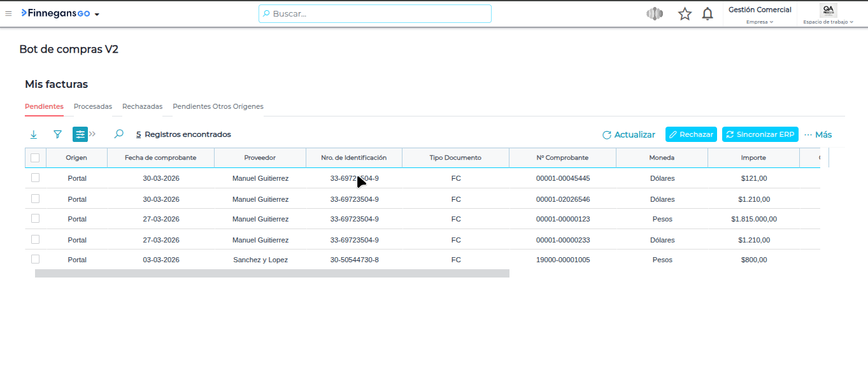The width and height of the screenshot is (868, 387).
Task: Click the download arrow icon
Action: pos(34,134)
